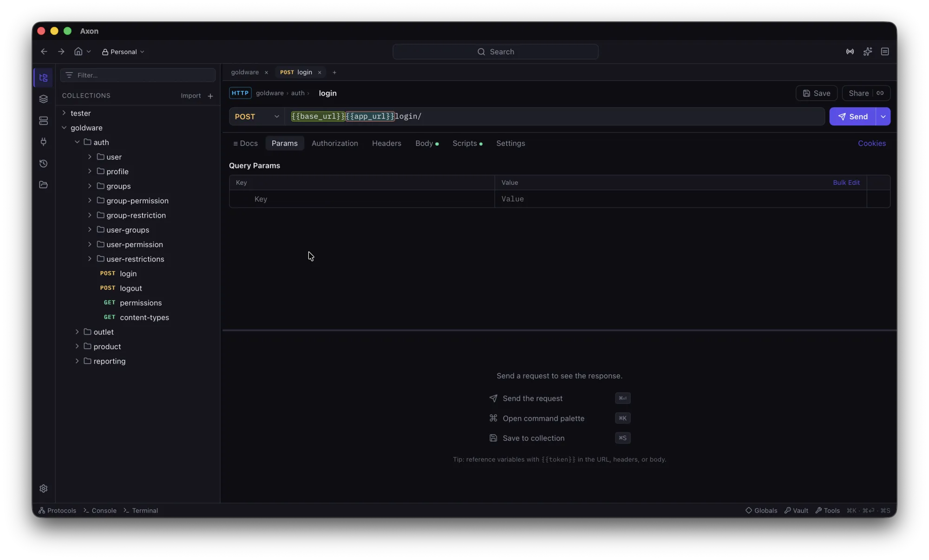929x560 pixels.
Task: Click the broadcast signal icon
Action: (850, 52)
